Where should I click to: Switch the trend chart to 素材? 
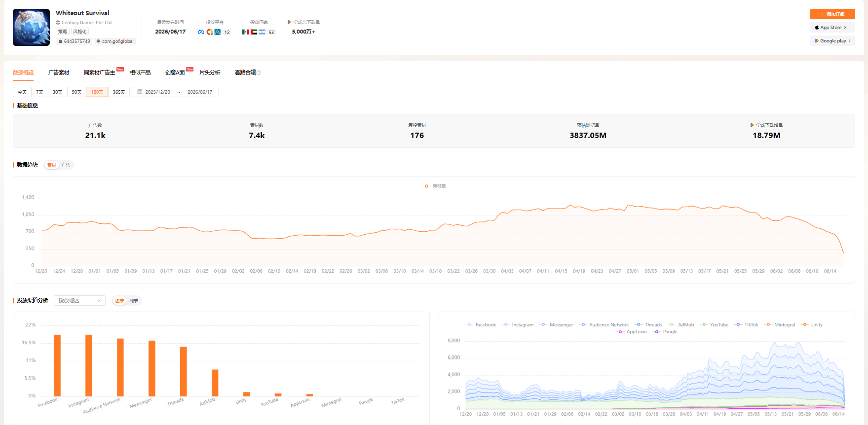tap(52, 165)
